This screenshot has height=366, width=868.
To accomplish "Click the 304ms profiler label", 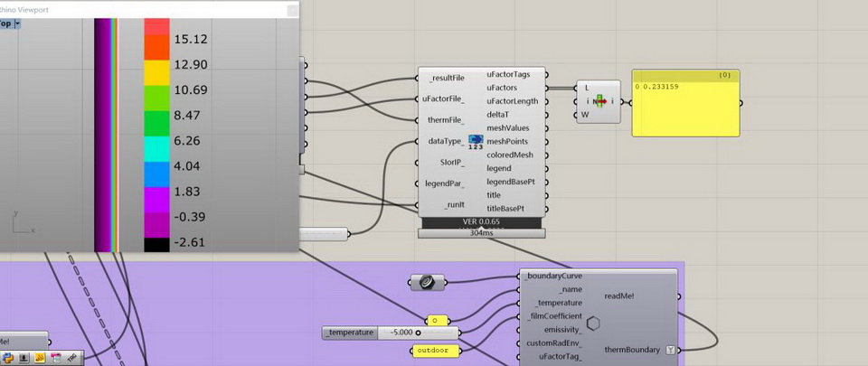I will click(x=481, y=233).
